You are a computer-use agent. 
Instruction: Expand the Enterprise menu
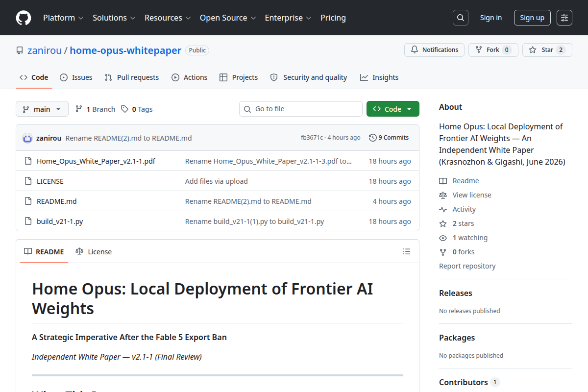click(288, 18)
